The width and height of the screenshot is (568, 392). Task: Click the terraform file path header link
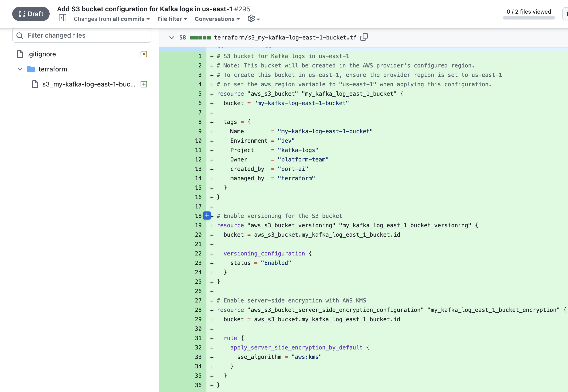285,37
